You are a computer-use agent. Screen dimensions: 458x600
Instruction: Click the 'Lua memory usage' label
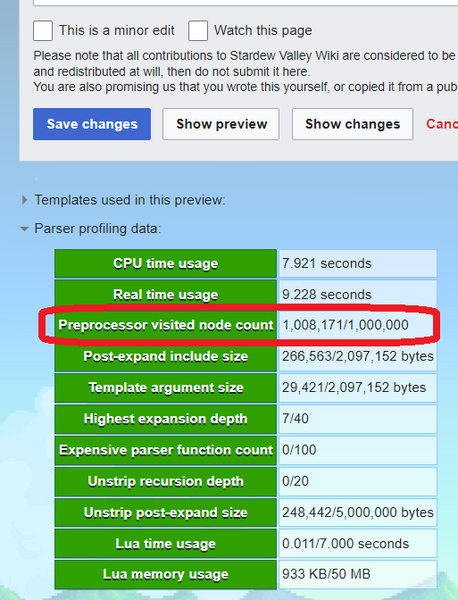click(x=166, y=574)
